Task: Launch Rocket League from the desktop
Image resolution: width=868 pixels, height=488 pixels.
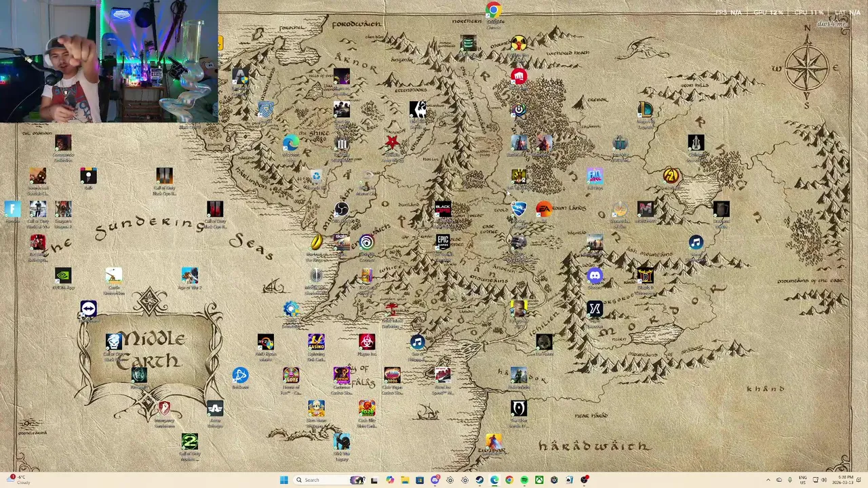Action: 519,209
